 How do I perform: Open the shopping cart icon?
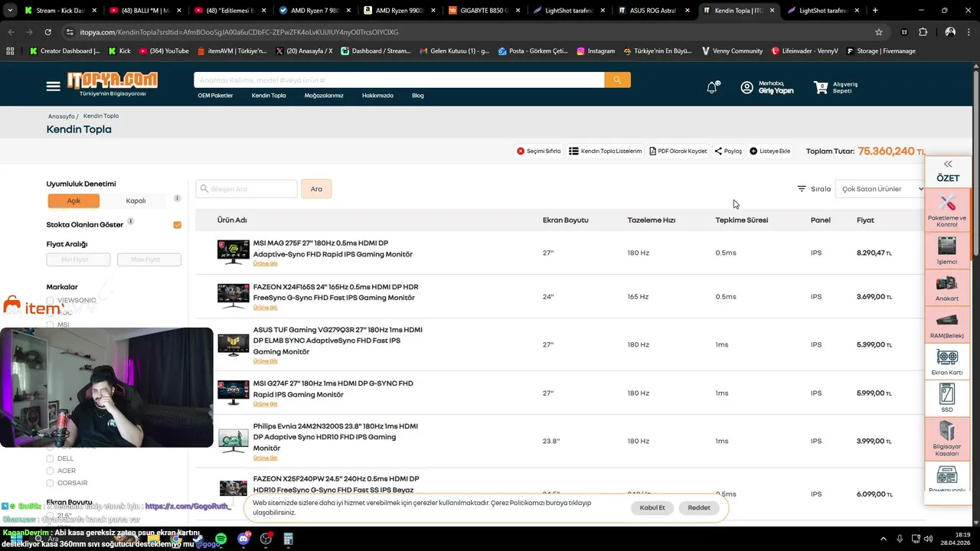821,87
